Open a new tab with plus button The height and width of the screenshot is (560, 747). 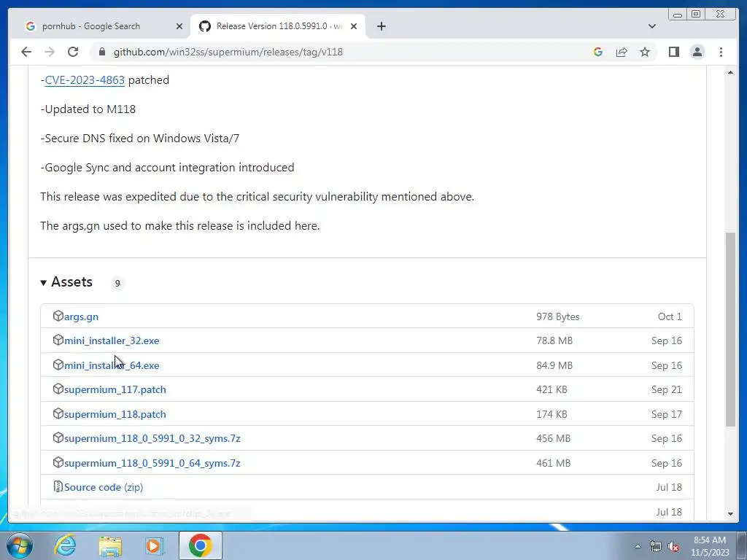381,26
